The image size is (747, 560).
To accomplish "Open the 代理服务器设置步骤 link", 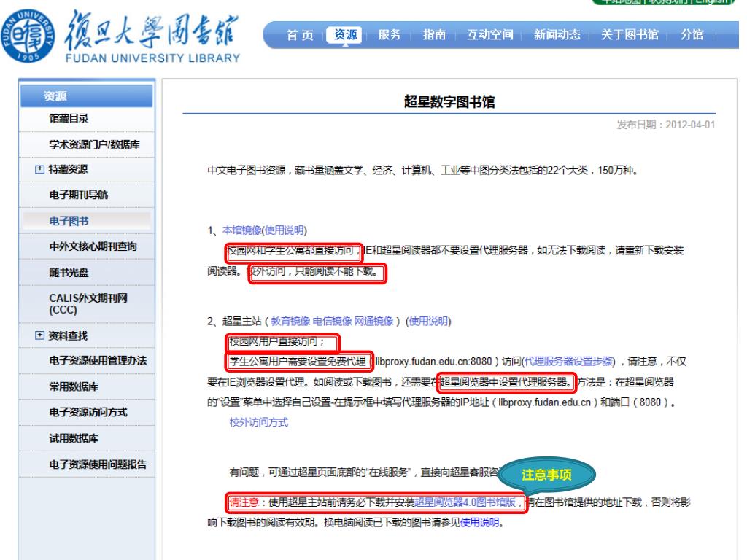I will [568, 362].
